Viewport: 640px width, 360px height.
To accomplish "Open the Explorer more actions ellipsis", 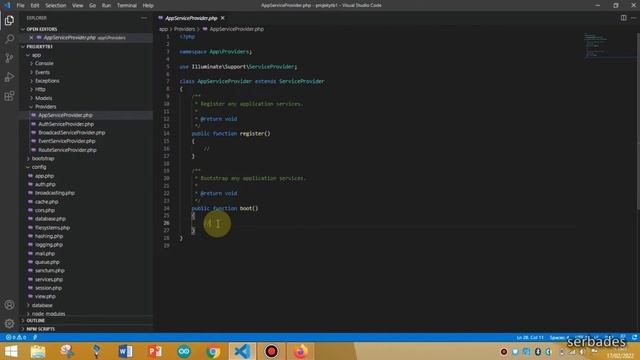I will (x=144, y=18).
